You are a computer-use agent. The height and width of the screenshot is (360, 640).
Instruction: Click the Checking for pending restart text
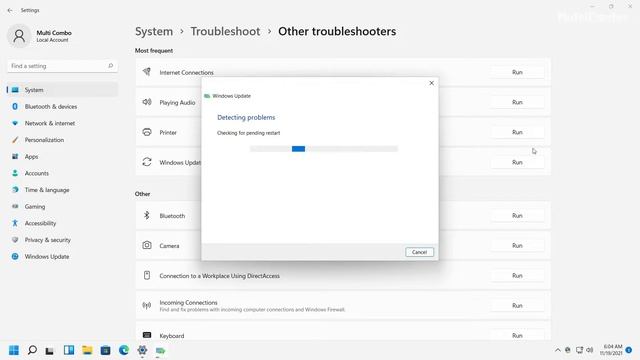[x=249, y=133]
